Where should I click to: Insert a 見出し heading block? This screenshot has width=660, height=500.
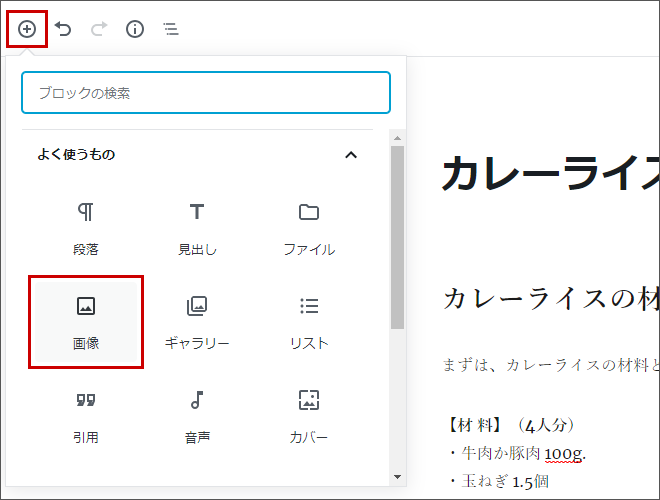[197, 229]
